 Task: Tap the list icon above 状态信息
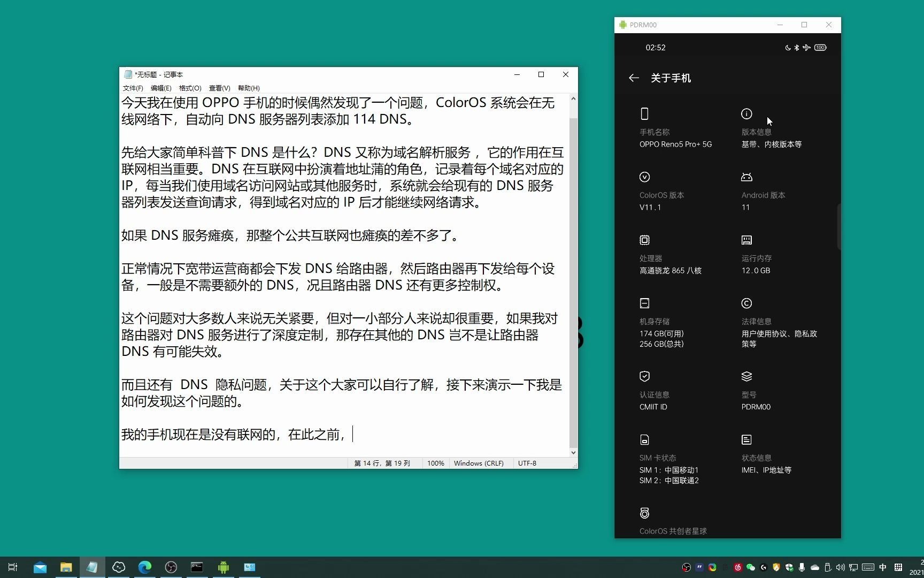(746, 440)
